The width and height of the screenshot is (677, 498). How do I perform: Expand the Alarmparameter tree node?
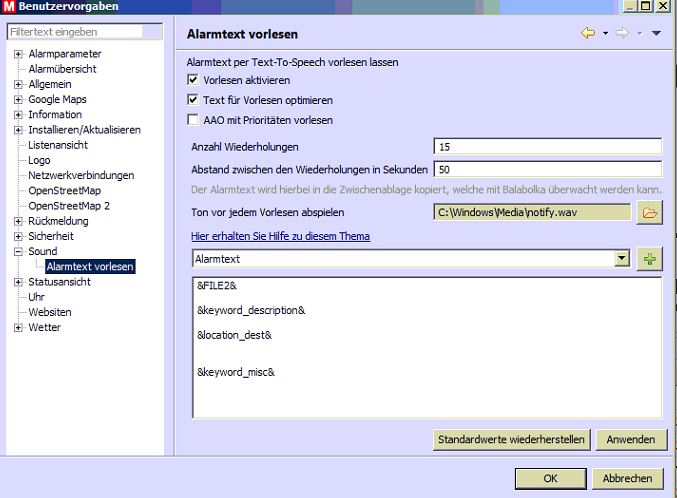[x=18, y=54]
